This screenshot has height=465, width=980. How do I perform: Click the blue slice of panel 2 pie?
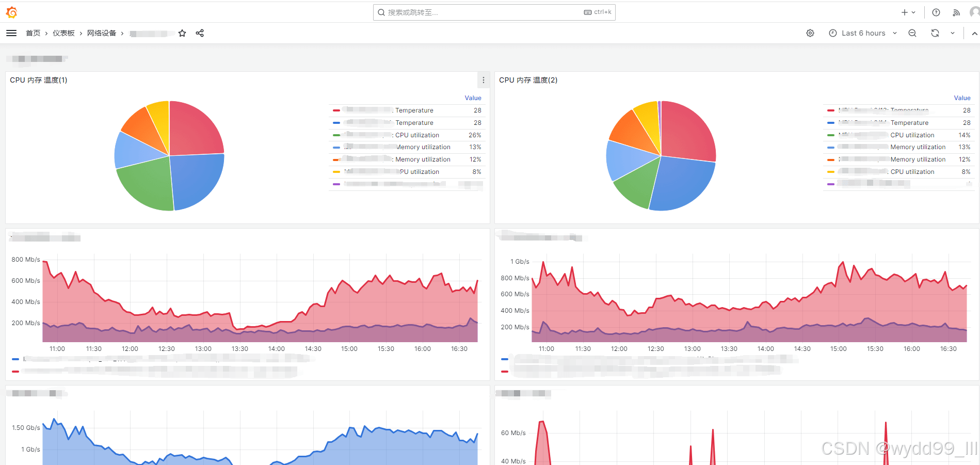click(684, 185)
